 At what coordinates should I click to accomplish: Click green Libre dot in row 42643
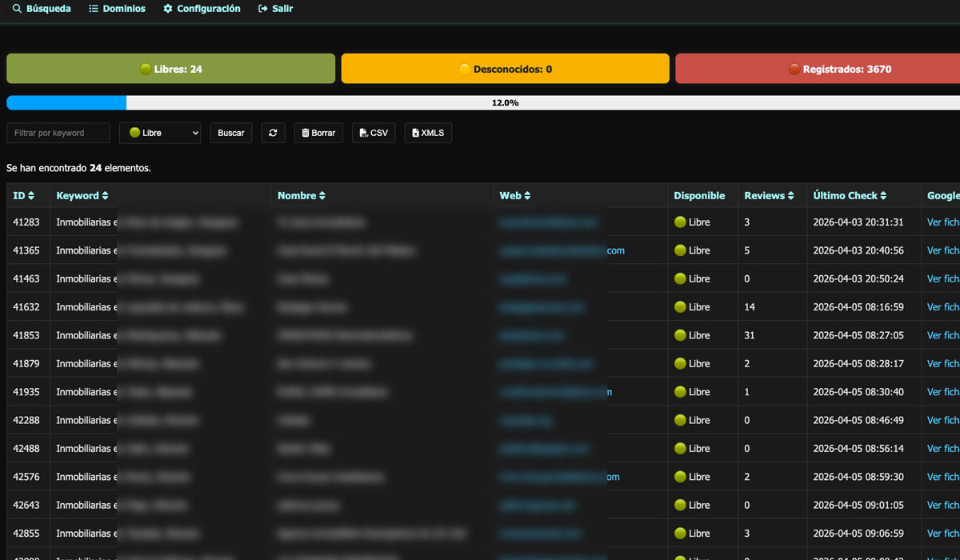tap(680, 505)
